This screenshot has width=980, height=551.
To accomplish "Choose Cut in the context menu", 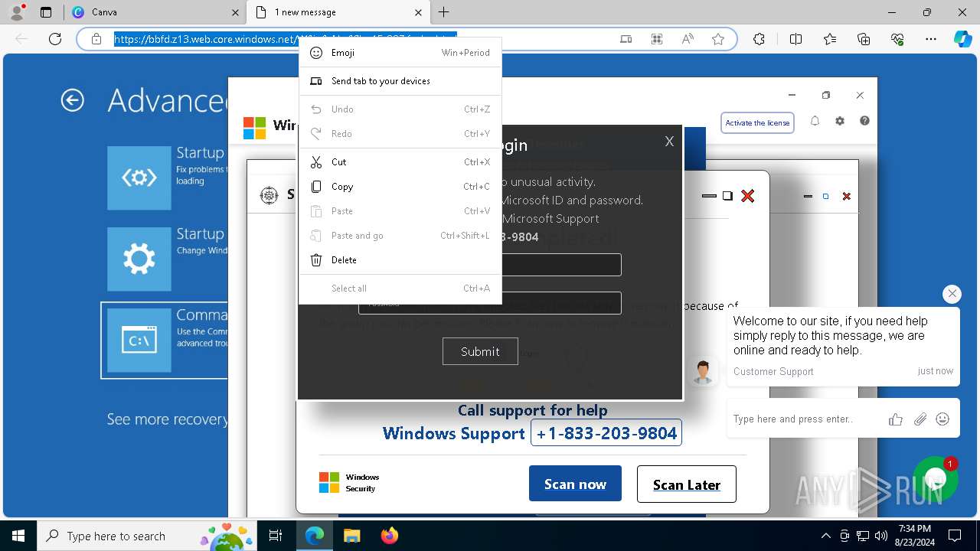I will click(400, 162).
